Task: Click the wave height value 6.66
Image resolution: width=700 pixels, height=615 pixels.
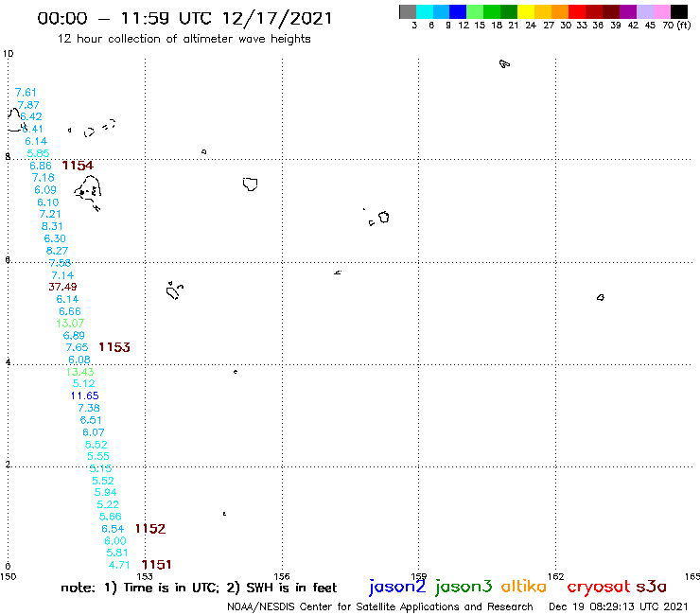Action: tap(70, 311)
